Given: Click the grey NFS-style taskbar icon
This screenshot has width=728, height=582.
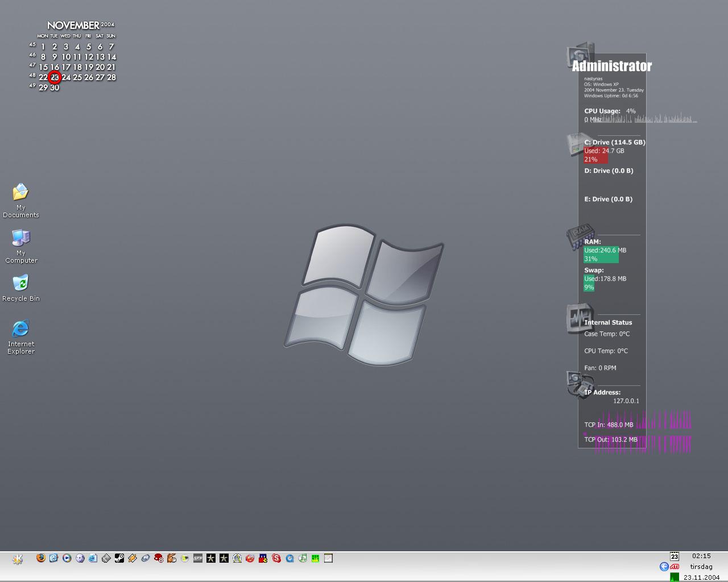Looking at the screenshot, I should click(x=198, y=558).
